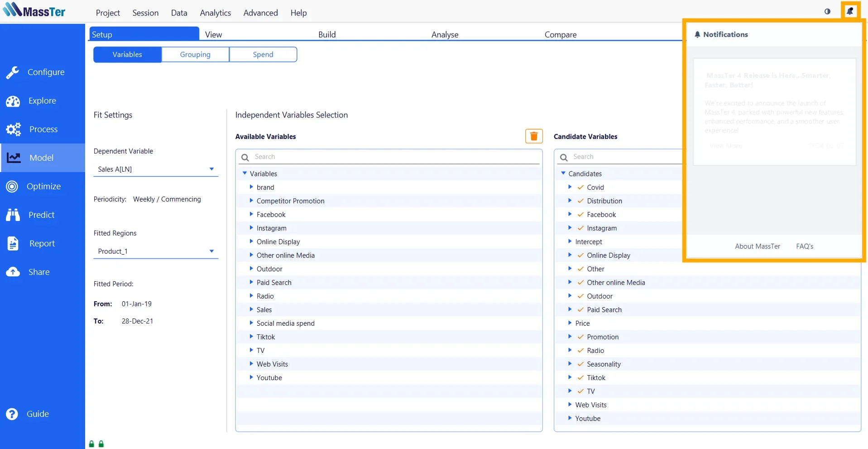Click the About MassTer link
Viewport: 868px width, 449px height.
pos(757,246)
